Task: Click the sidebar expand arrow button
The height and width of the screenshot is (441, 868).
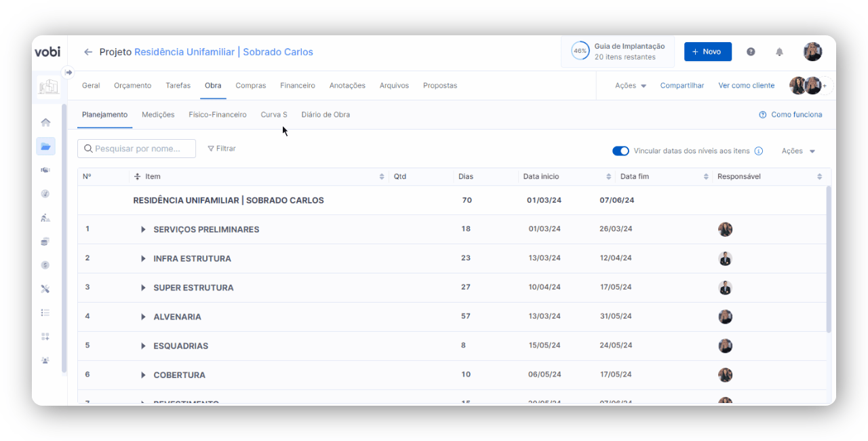Action: [x=68, y=73]
